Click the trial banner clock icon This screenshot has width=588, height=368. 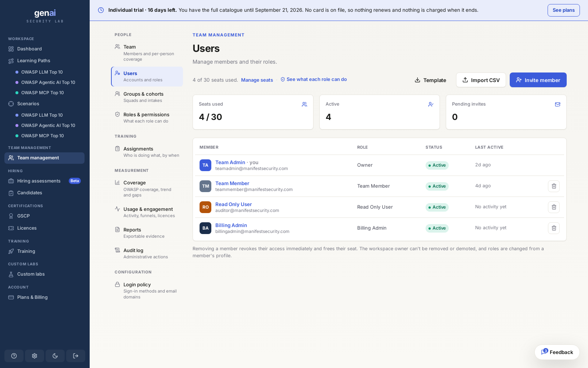click(101, 10)
